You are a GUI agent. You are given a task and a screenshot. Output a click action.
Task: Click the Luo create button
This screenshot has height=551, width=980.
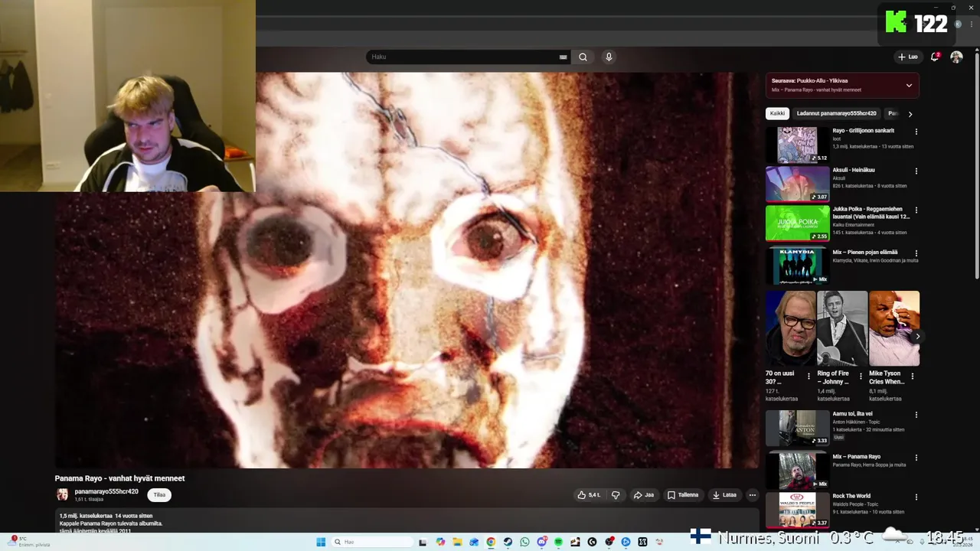pyautogui.click(x=908, y=57)
